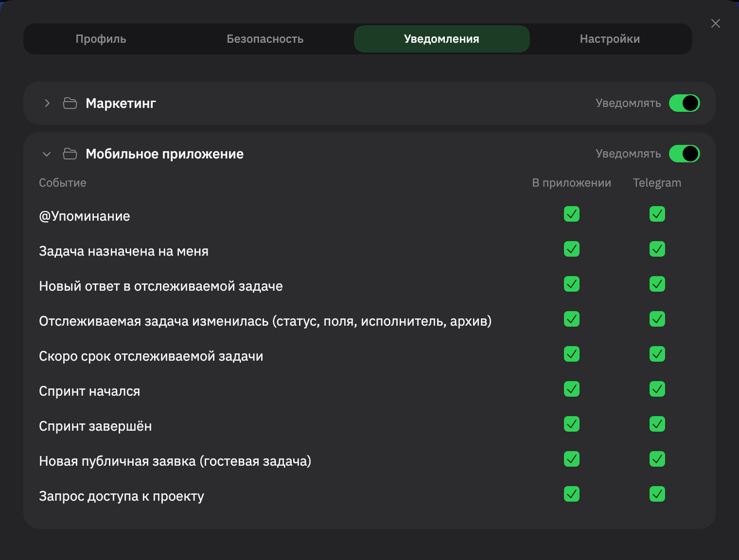Viewport: 739px width, 560px height.
Task: Click the Спринт начался event label
Action: 89,391
